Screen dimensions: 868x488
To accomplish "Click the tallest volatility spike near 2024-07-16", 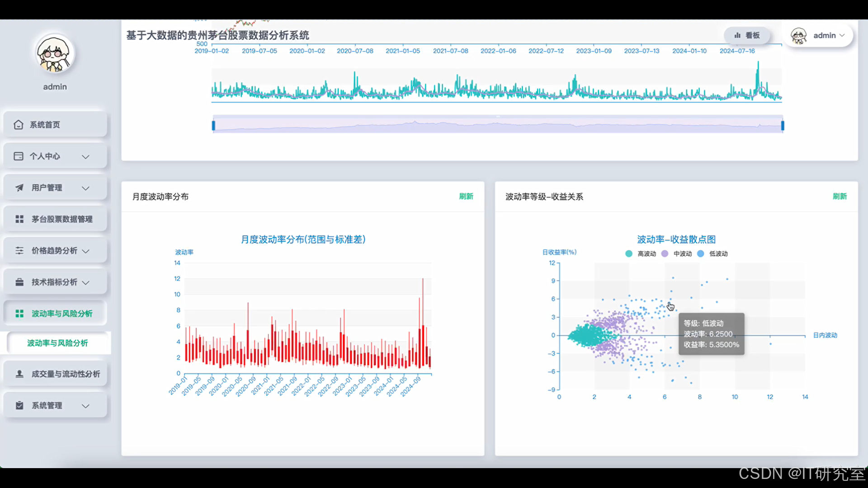I will [x=758, y=79].
